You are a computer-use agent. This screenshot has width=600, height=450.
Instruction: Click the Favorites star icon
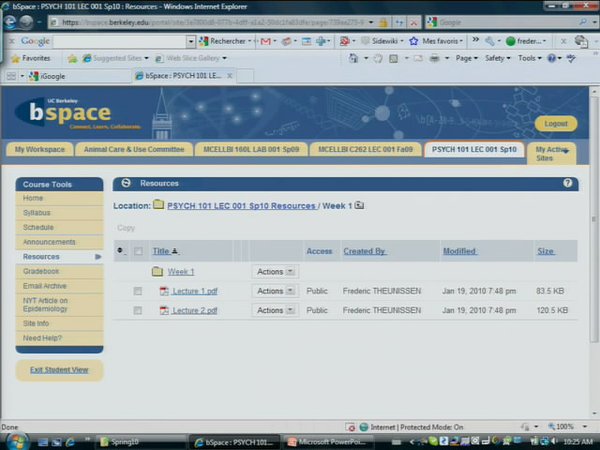16,58
